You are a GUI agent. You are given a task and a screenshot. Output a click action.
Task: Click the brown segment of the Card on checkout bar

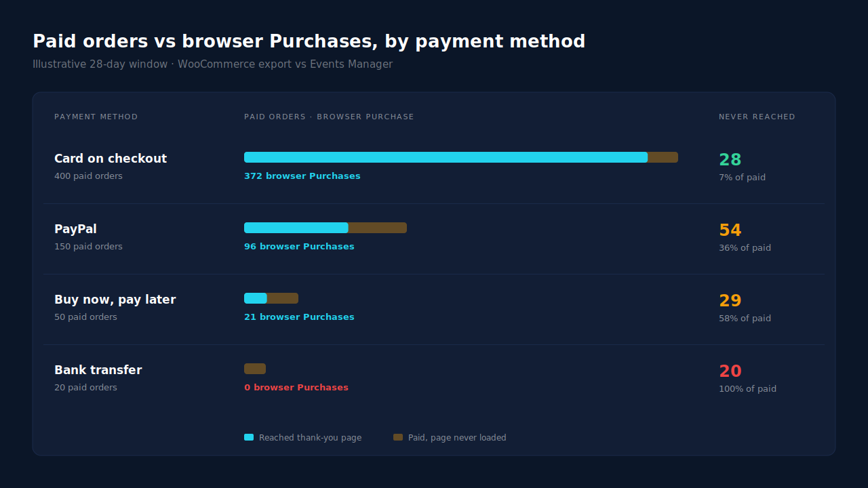[x=663, y=157]
